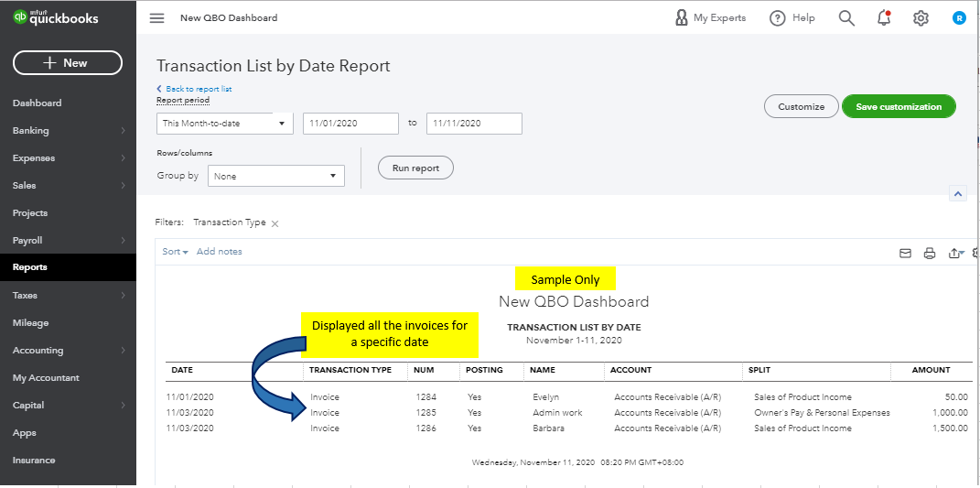Print the report with printer icon
Screen dimensions: 980x488
tap(930, 254)
